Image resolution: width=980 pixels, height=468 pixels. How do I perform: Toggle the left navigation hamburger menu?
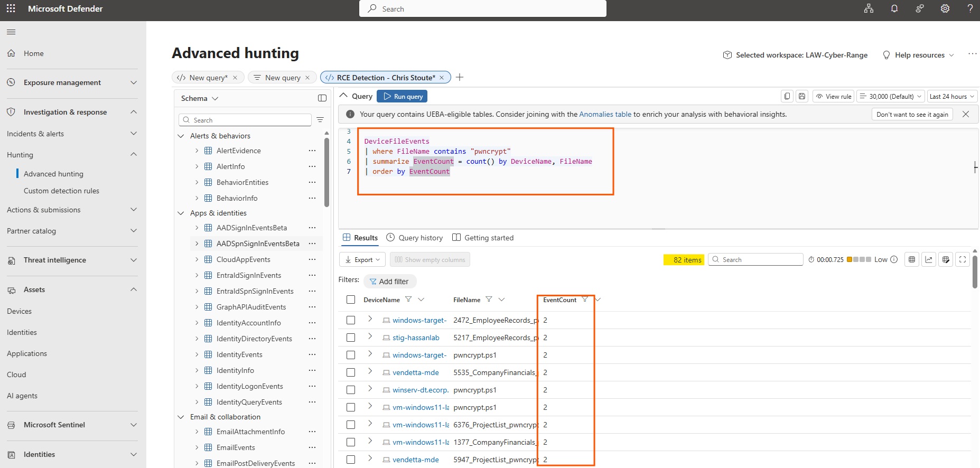coord(11,32)
